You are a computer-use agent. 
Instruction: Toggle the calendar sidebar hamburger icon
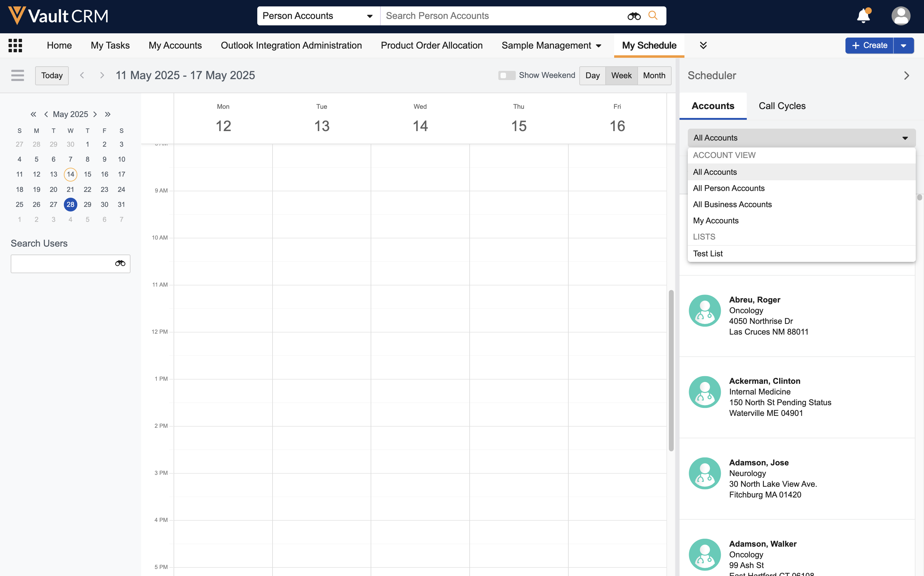(17, 75)
